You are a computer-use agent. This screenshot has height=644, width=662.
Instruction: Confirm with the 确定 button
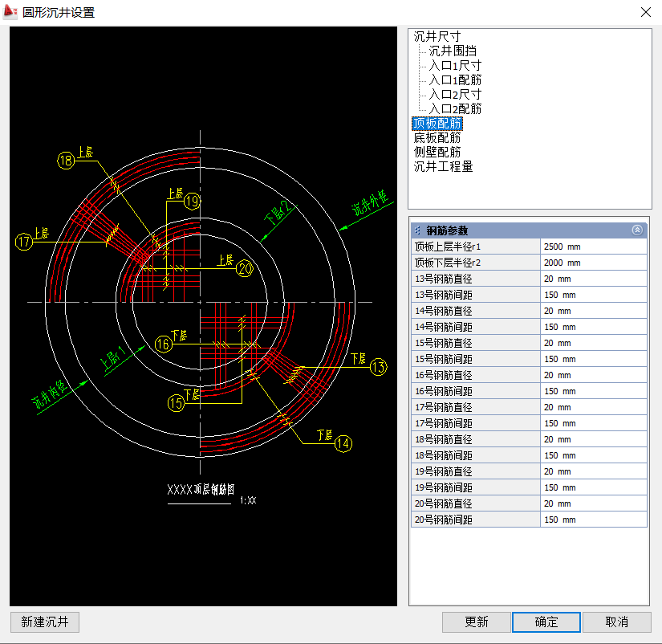click(546, 622)
